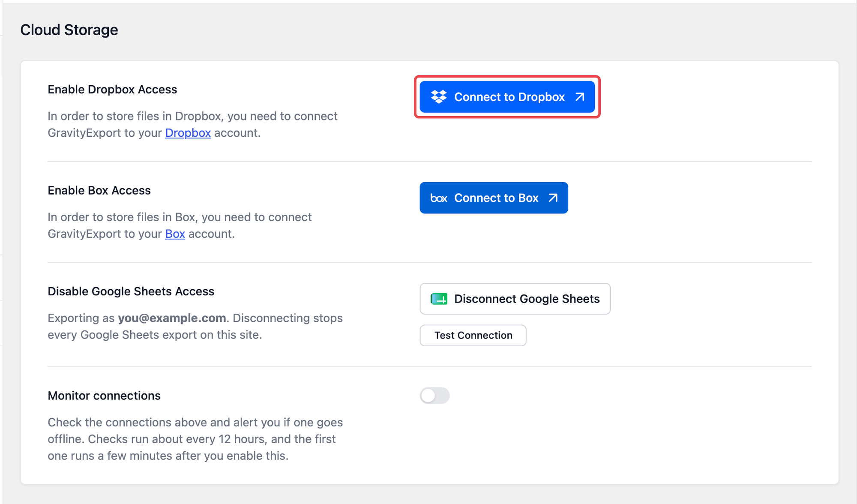Click the external arrow icon on Connect to Dropbox
The width and height of the screenshot is (857, 504).
coord(579,97)
